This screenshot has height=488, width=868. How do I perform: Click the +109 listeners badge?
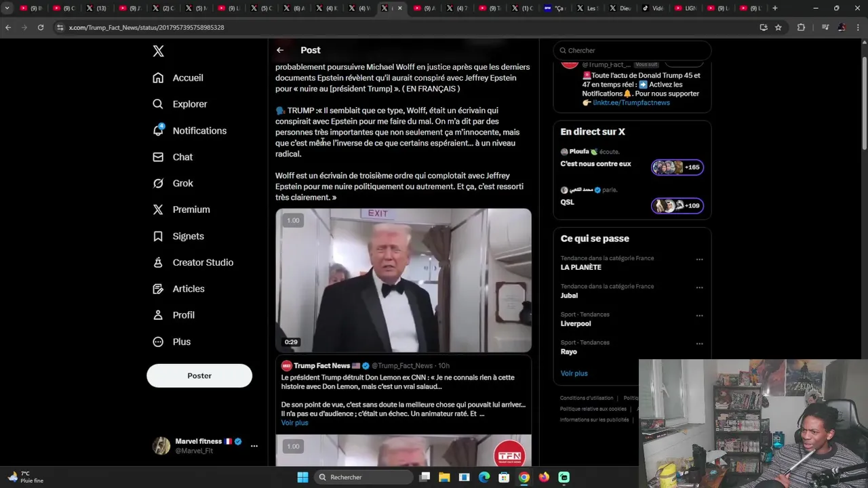point(677,206)
